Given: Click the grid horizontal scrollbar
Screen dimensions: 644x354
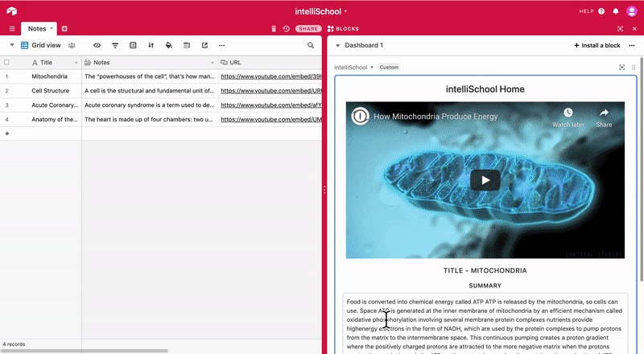Looking at the screenshot, I should point(84,351).
